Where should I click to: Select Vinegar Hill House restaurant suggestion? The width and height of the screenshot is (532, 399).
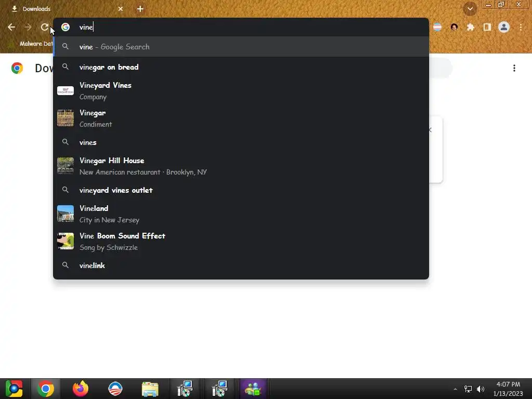[x=241, y=166]
